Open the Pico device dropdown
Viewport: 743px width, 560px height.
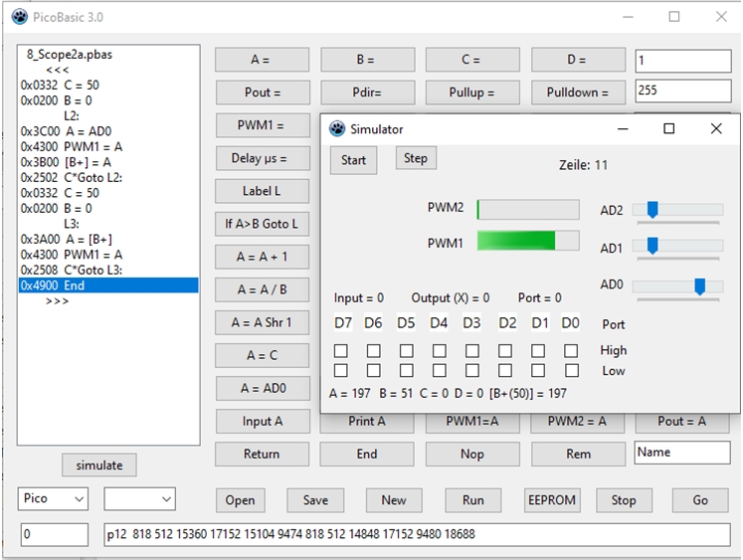click(x=55, y=498)
